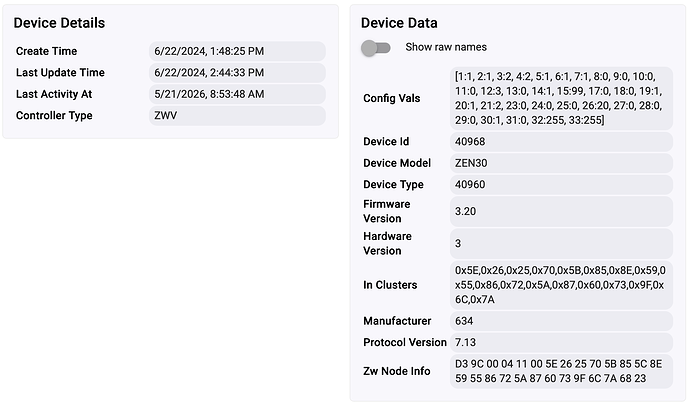Toggle the Show raw names switch
The image size is (690, 406).
click(x=375, y=48)
